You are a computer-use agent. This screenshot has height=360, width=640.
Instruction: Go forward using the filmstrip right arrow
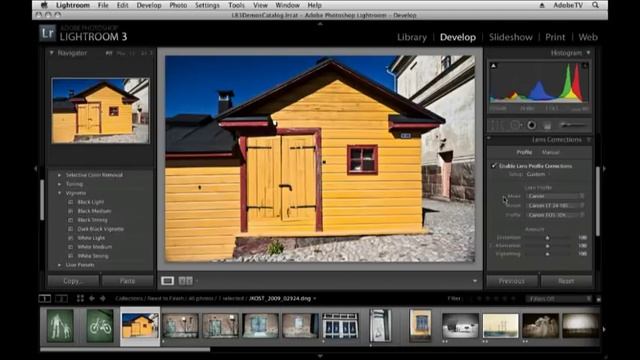(x=103, y=298)
